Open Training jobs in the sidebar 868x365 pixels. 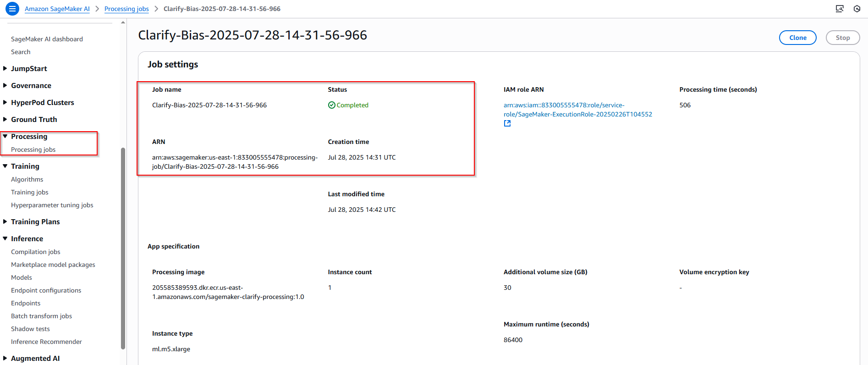click(x=29, y=192)
